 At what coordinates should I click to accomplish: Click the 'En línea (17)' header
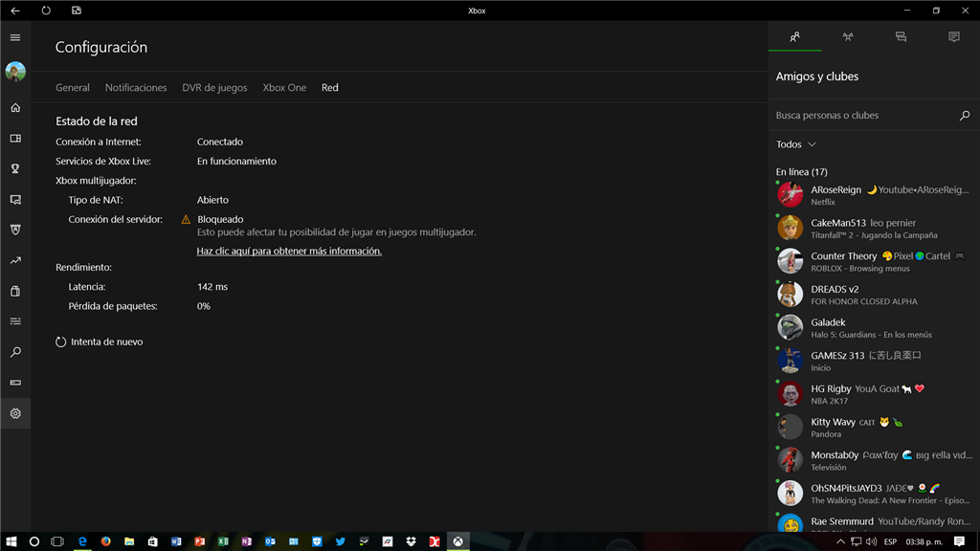coord(801,172)
